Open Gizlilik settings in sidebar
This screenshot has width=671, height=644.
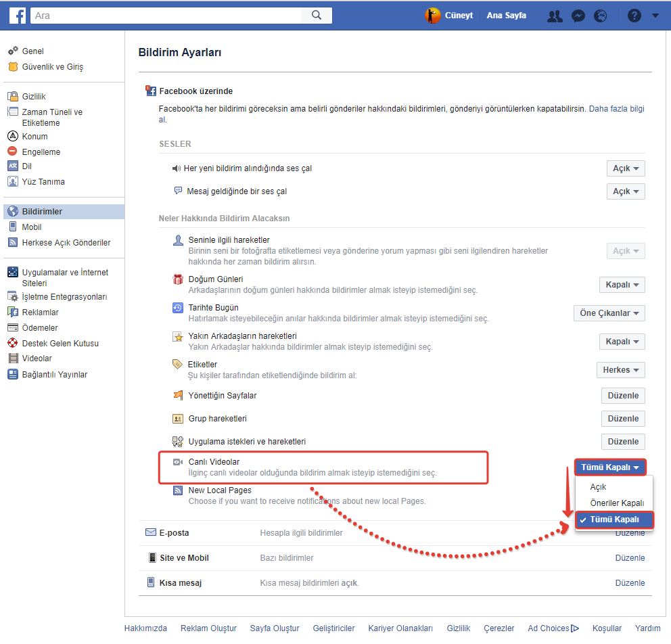coord(34,97)
